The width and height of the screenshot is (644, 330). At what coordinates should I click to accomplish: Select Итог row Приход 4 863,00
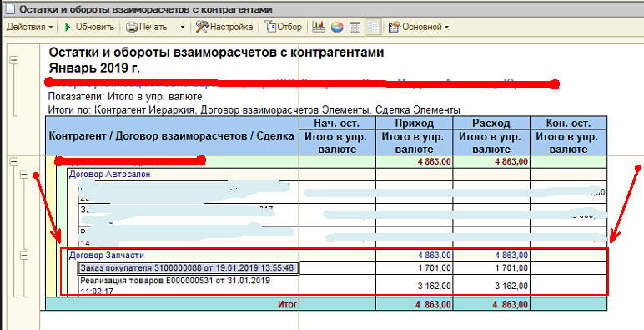pyautogui.click(x=414, y=304)
